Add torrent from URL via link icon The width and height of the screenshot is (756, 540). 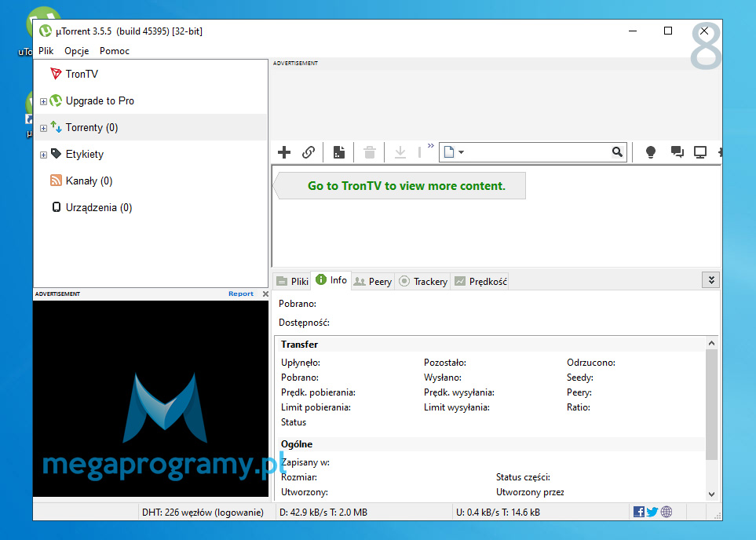tap(309, 152)
